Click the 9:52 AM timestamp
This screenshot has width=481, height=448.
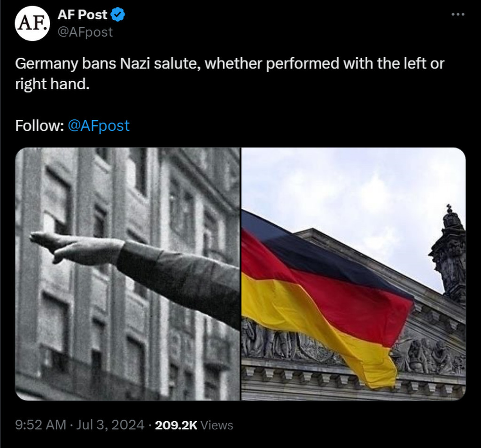point(40,425)
